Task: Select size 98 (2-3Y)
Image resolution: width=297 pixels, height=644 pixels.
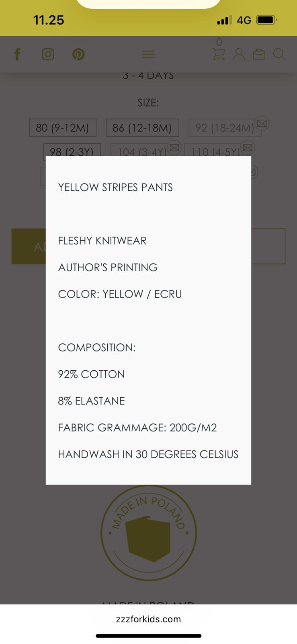Action: tap(72, 150)
